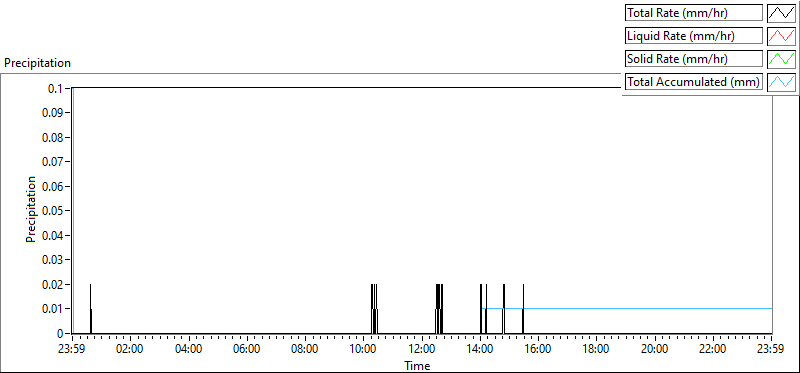Click the Time x-axis title
Viewport: 800px width, 373px height.
417,365
